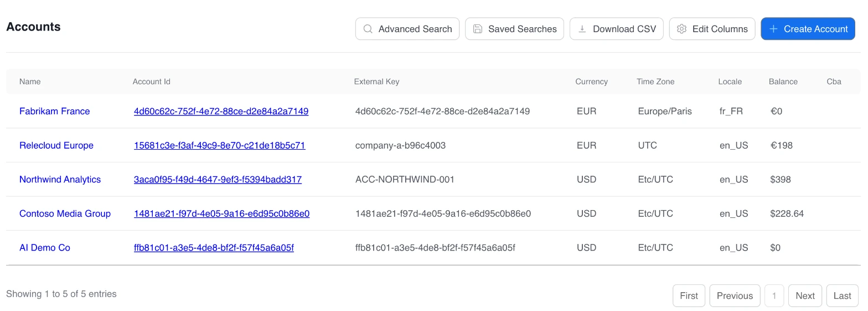Open Edit Columns settings
868x311 pixels.
(x=712, y=29)
